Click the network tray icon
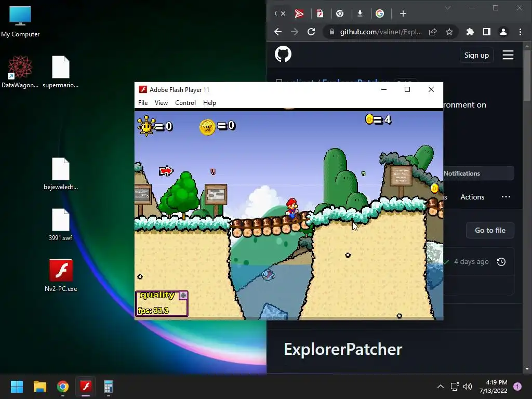The image size is (532, 399). coord(455,387)
